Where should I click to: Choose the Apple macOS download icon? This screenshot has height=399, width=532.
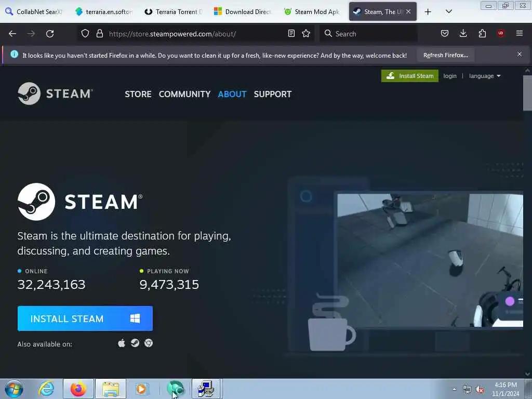pos(122,343)
